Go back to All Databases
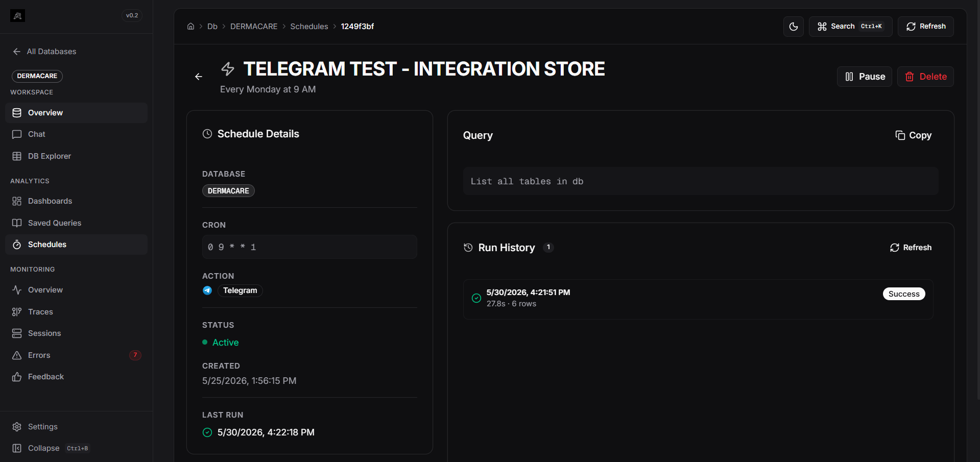Screen dimensions: 980x462 (x=44, y=52)
